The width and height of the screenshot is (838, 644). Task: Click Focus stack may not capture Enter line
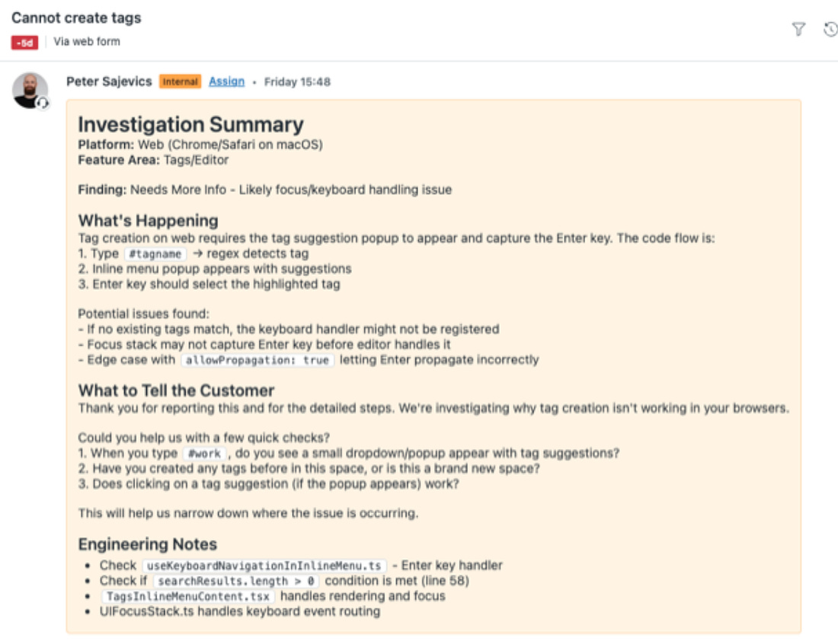[x=264, y=344]
